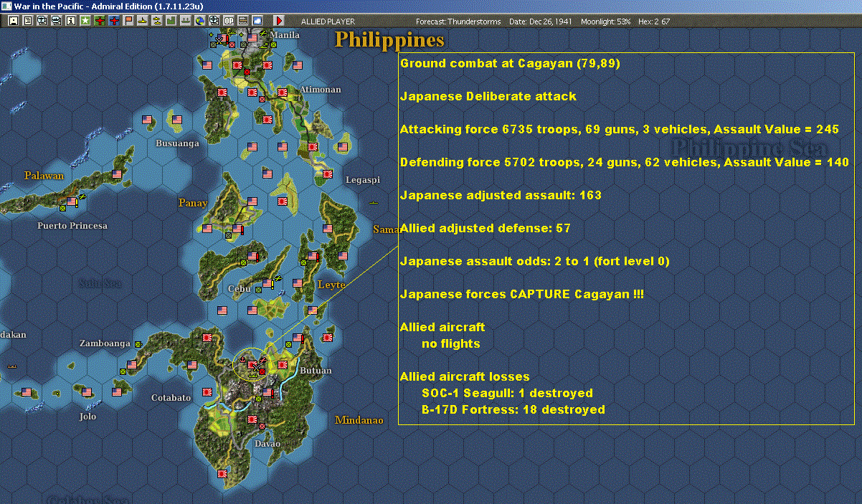The height and width of the screenshot is (504, 862).
Task: Click the crosshair target toolbar icon
Action: [x=213, y=22]
